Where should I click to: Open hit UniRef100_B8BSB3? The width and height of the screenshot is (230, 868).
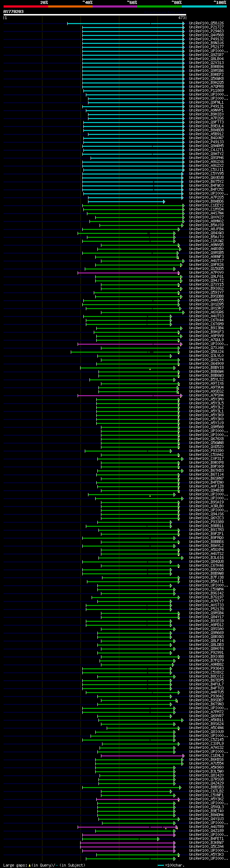point(206,787)
